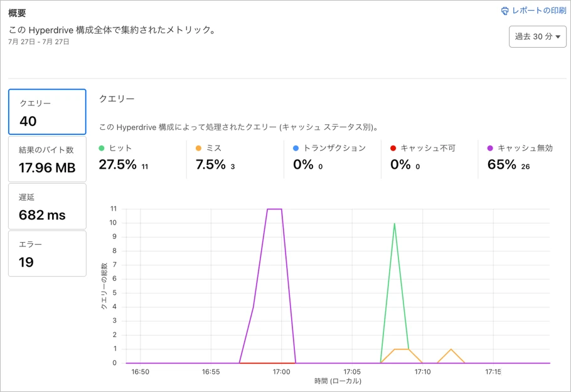
Task: Toggle the キャッシュ無効 series label
Action: tap(525, 149)
